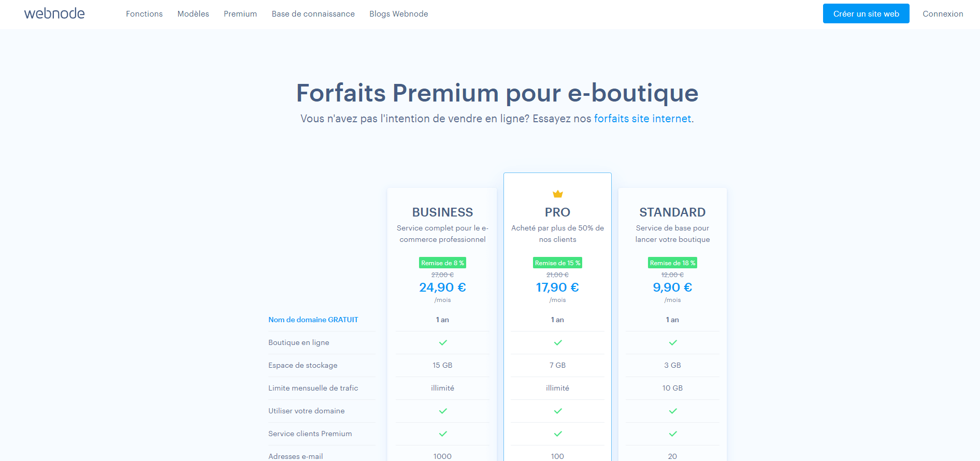Click the Remise de 8 % badge
Screen dimensions: 980x461
442,263
